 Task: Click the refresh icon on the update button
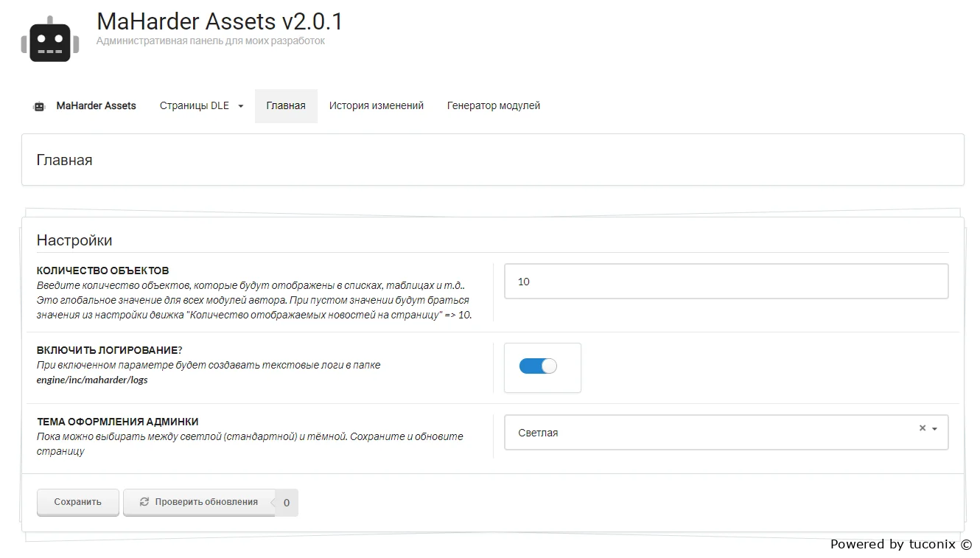point(144,502)
